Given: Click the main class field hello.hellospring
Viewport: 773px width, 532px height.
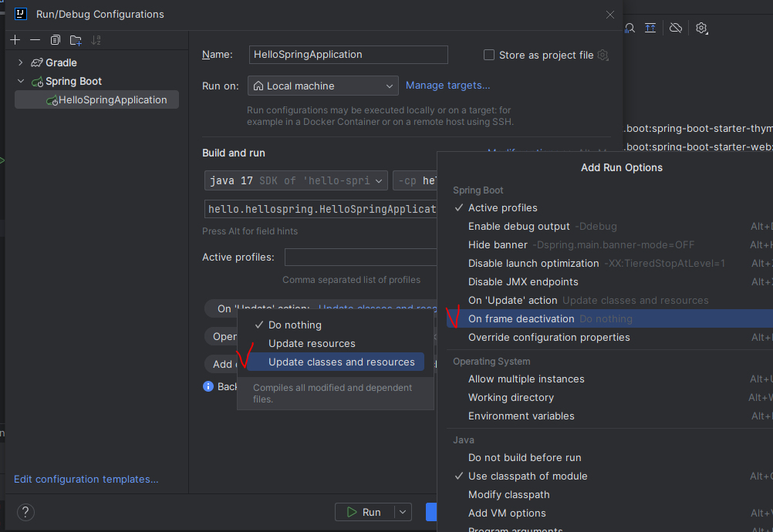Looking at the screenshot, I should tap(320, 209).
